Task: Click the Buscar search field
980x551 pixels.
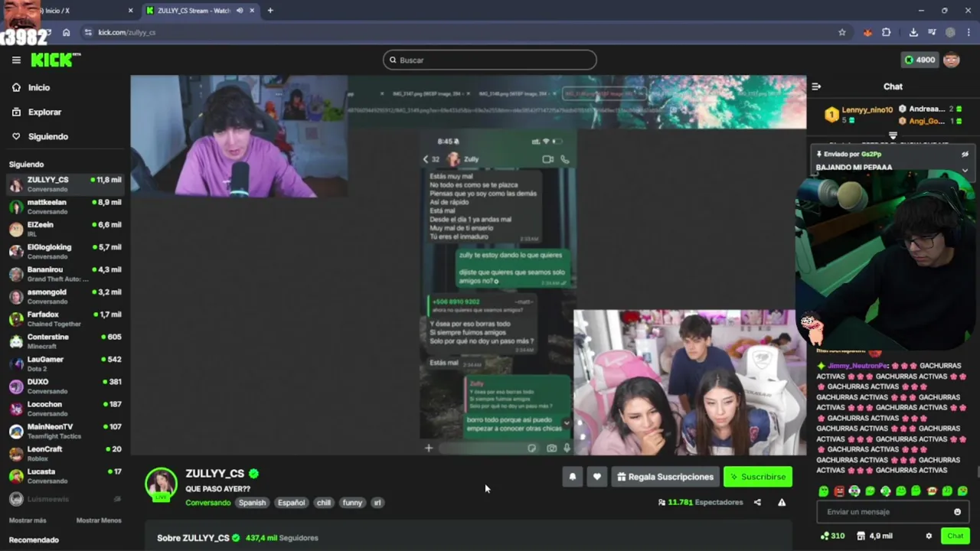Action: tap(490, 60)
